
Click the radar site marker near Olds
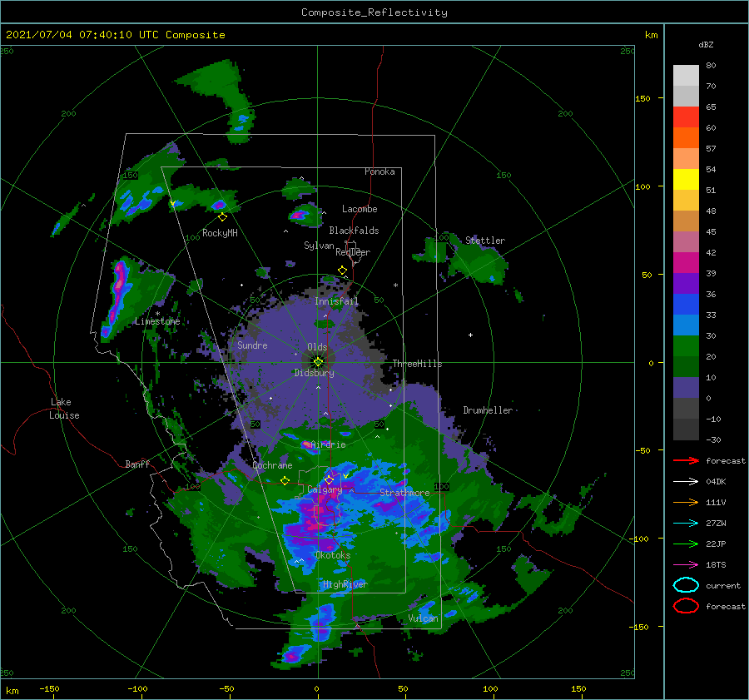(x=318, y=362)
